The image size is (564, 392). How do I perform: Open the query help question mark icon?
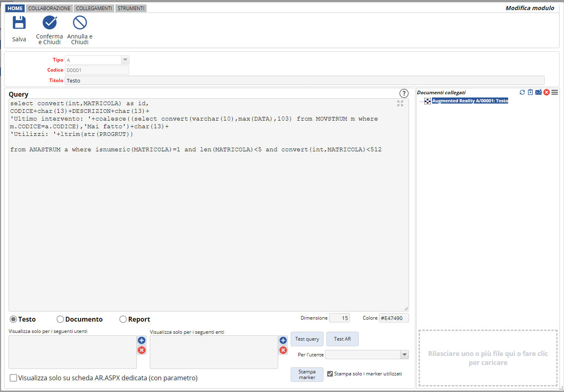tap(404, 93)
